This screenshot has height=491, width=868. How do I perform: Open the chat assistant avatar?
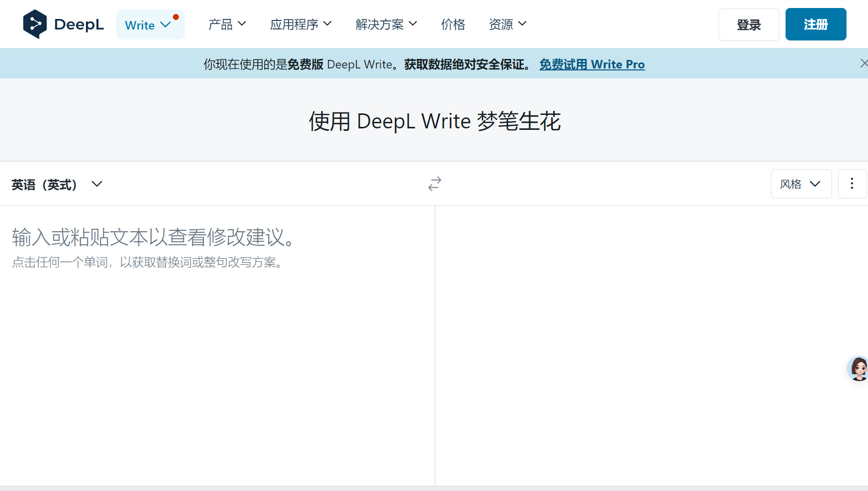pos(858,369)
